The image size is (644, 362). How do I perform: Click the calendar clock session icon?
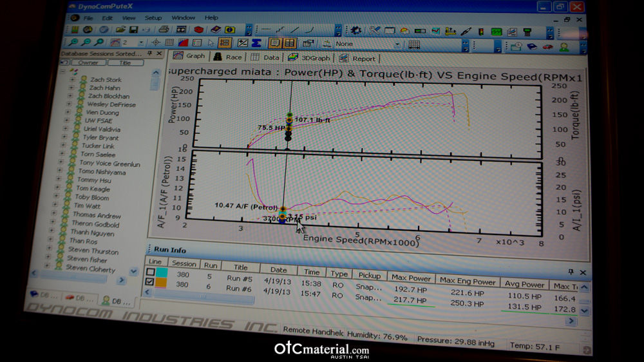pyautogui.click(x=516, y=46)
